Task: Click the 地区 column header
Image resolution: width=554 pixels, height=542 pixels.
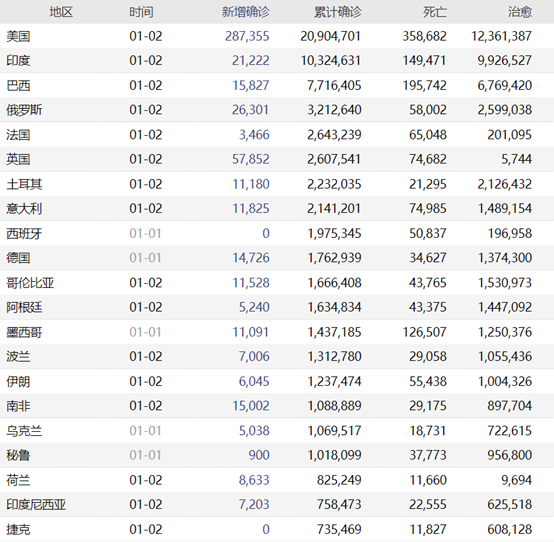Action: (61, 12)
